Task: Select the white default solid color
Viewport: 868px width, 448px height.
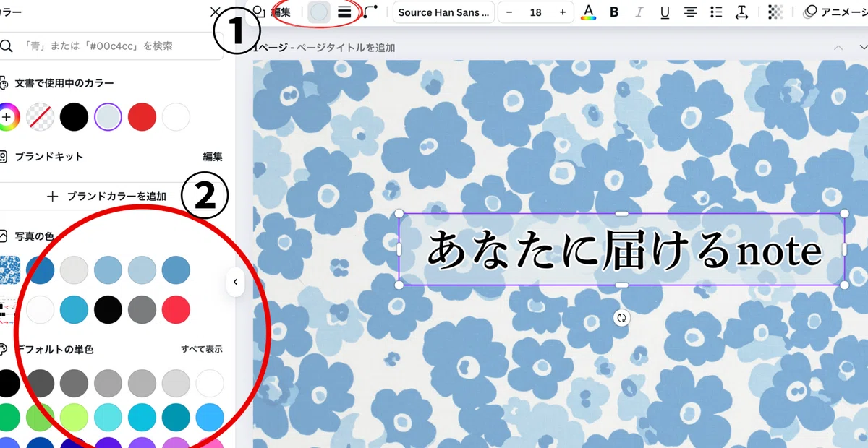Action: [x=210, y=383]
